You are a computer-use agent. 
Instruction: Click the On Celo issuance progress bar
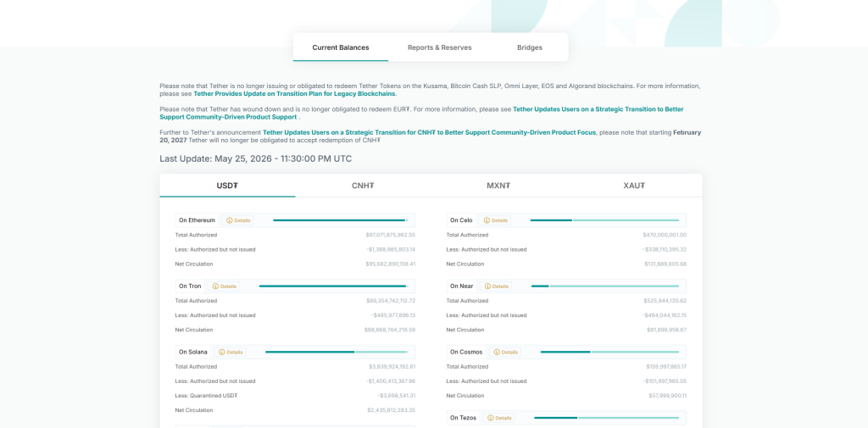(x=604, y=220)
